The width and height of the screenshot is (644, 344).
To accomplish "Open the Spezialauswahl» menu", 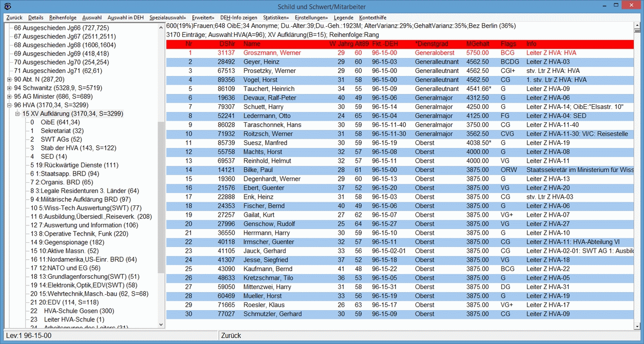I will (x=168, y=17).
